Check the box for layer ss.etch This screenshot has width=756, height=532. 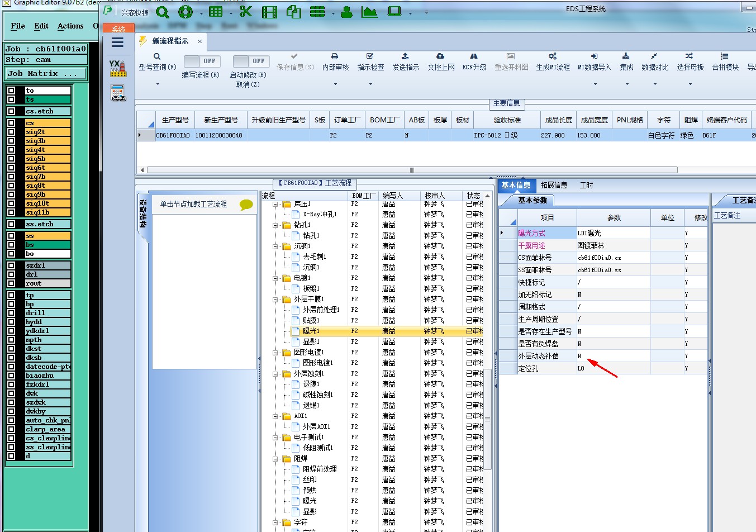click(x=11, y=224)
